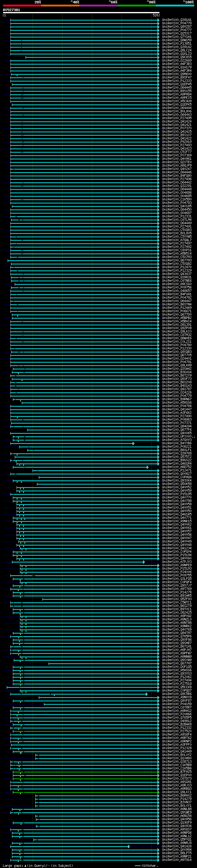This screenshot has width=197, height=868.
Task: Select label UniRef100_Q39142
Action: (177, 47)
